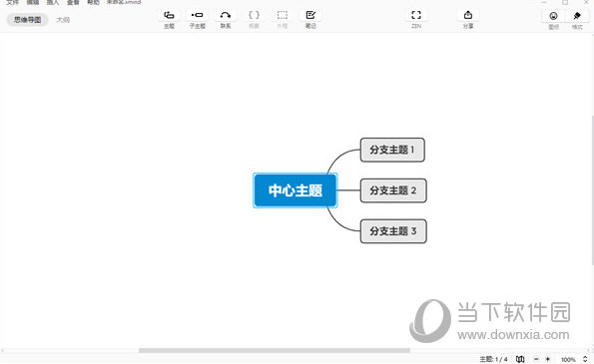The image size is (594, 364).
Task: Zoom out with the minus button
Action: click(536, 359)
